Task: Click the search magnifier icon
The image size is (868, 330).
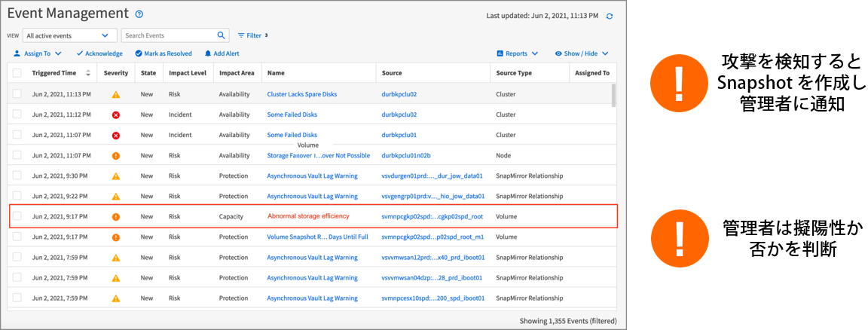Action: [x=221, y=35]
